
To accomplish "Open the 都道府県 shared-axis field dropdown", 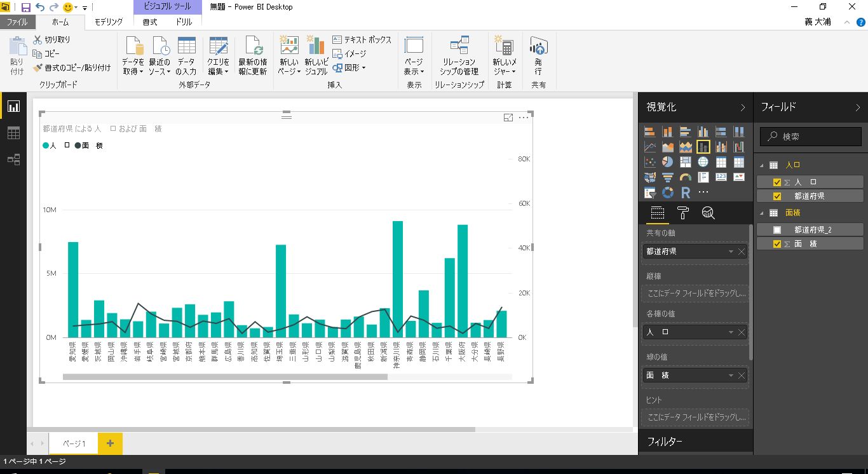I will (x=731, y=252).
